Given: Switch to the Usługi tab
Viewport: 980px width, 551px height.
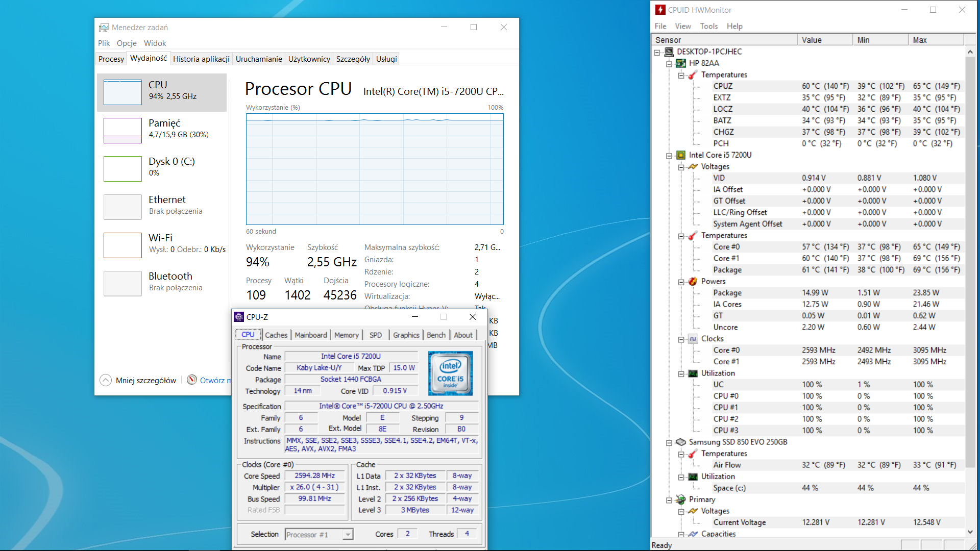Looking at the screenshot, I should [386, 59].
